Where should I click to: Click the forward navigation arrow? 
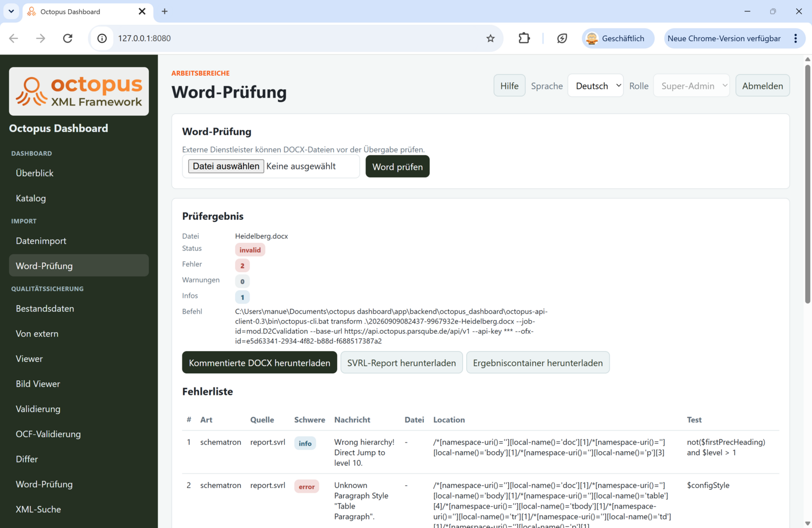[41, 38]
